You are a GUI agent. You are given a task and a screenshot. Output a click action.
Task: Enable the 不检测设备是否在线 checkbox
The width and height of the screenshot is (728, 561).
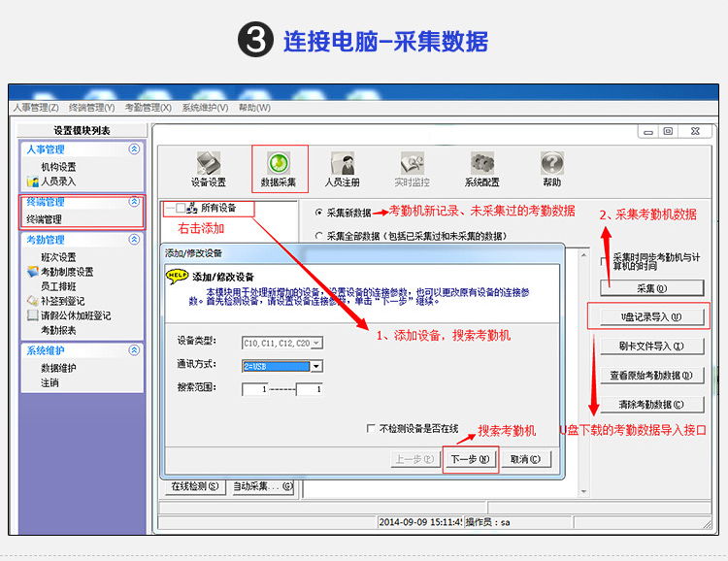point(371,428)
